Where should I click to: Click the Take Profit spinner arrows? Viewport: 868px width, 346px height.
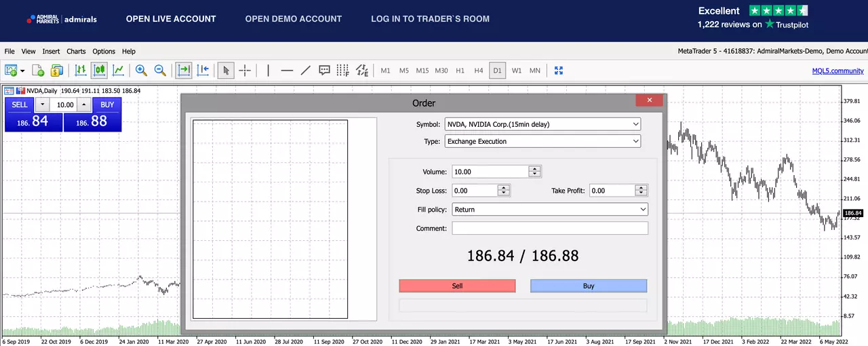pos(642,191)
